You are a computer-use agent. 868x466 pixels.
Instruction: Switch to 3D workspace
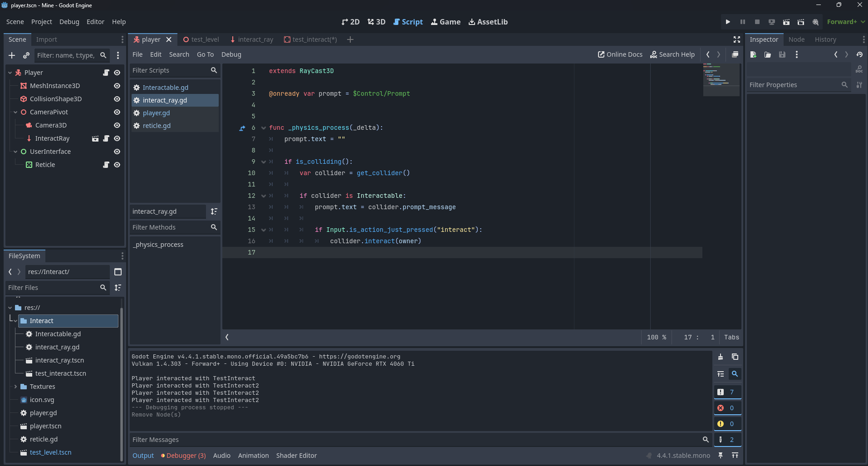point(376,22)
